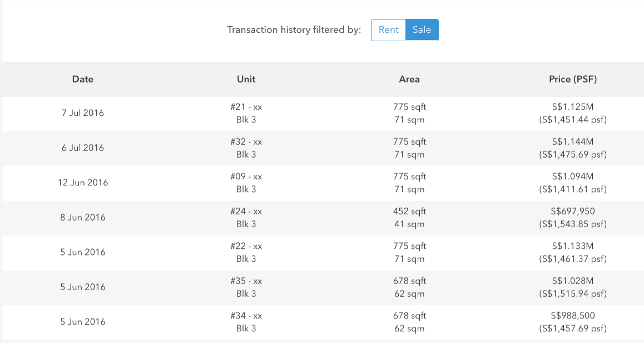
Task: Click the 452 sqft area value
Action: pyautogui.click(x=409, y=212)
